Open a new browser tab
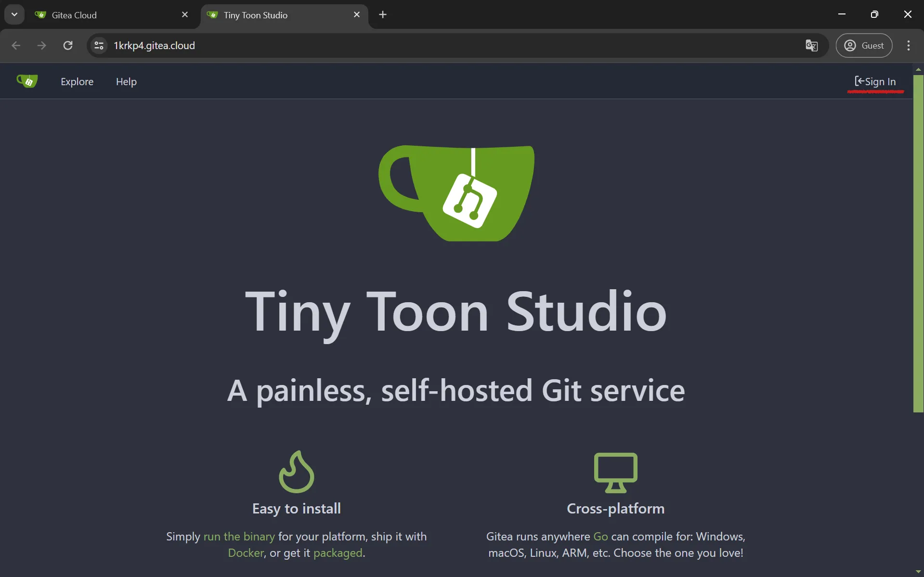This screenshot has height=577, width=924. [x=383, y=14]
